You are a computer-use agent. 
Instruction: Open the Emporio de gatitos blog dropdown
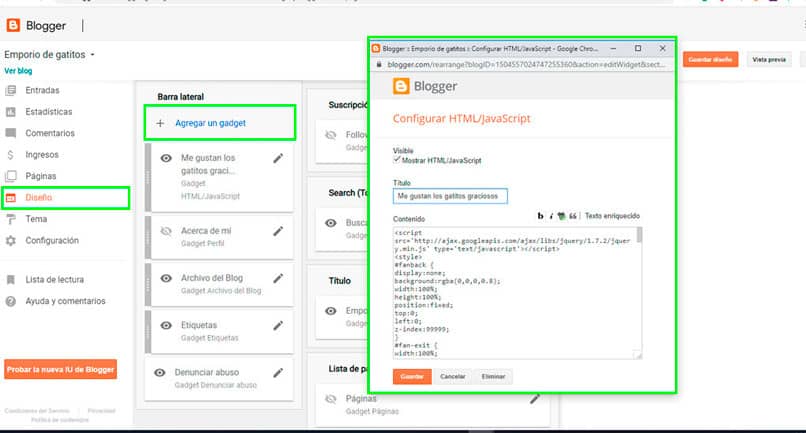tap(93, 55)
